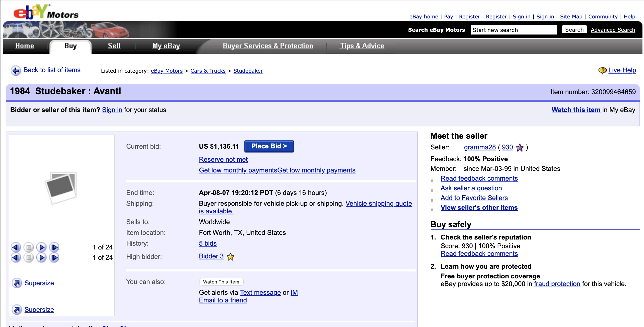Open the Sell tab

click(x=114, y=46)
